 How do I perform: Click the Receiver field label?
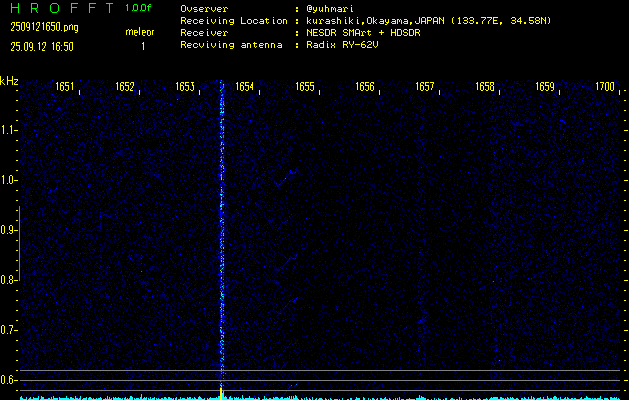(204, 33)
